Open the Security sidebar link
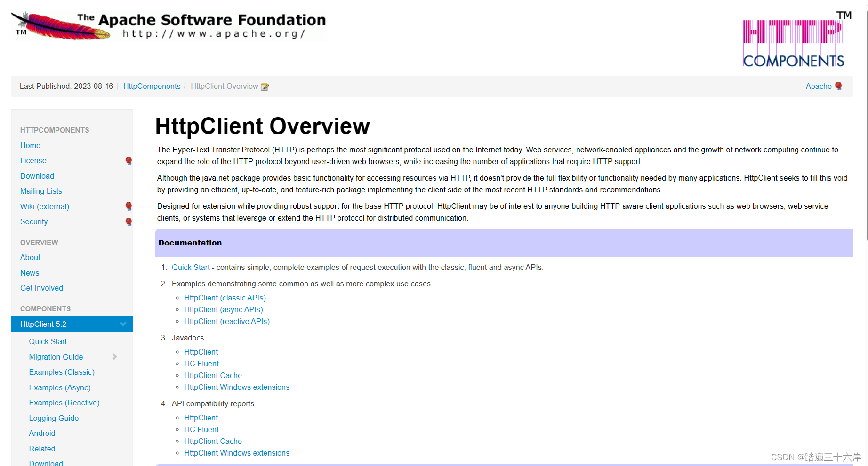 point(34,222)
